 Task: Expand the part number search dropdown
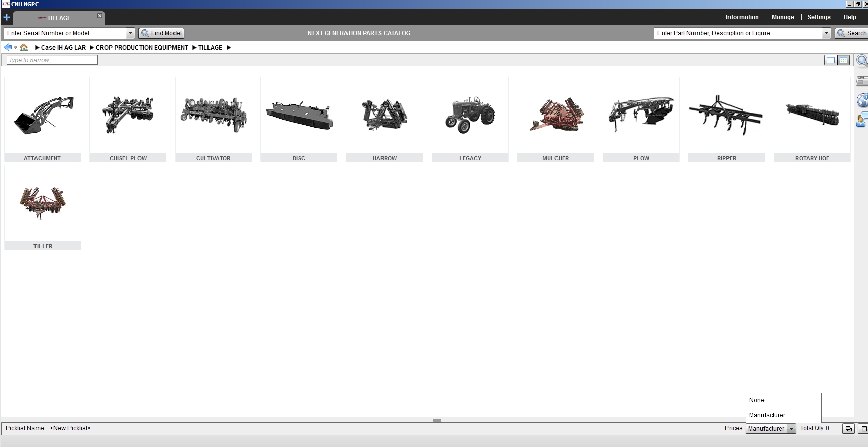coord(826,33)
